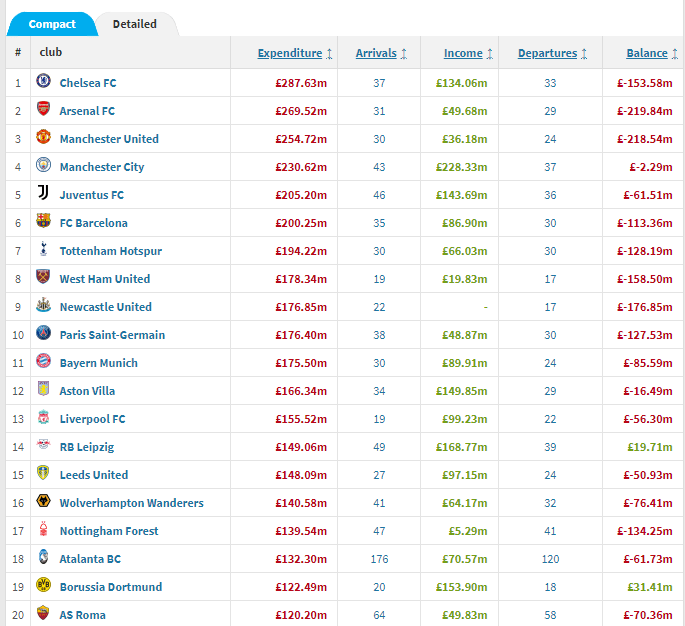The height and width of the screenshot is (626, 685).
Task: Sort table by Income column
Action: pos(463,53)
